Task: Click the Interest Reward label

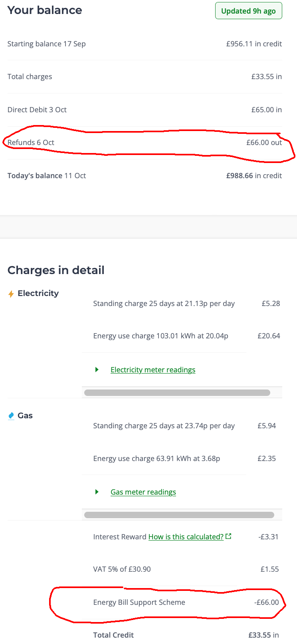Action: [x=120, y=537]
